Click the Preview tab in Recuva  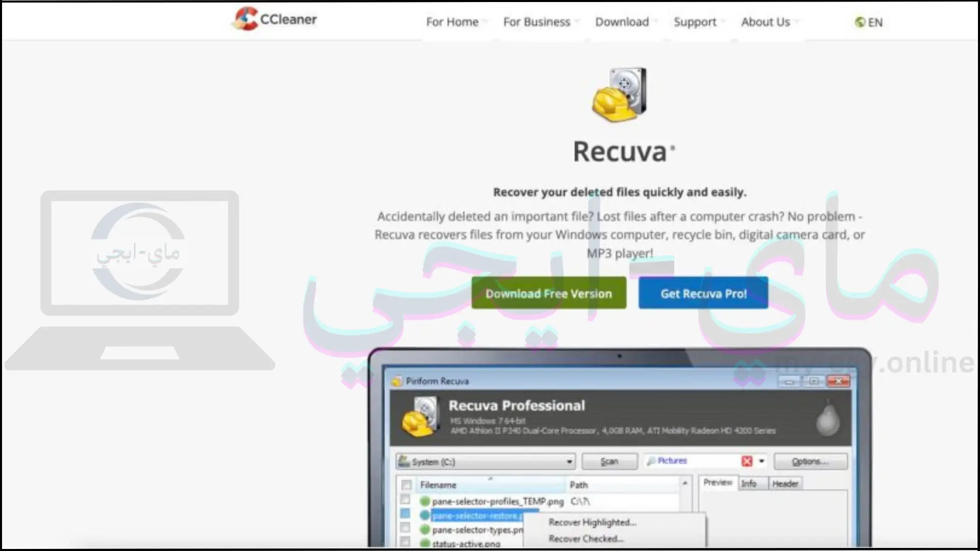click(716, 483)
